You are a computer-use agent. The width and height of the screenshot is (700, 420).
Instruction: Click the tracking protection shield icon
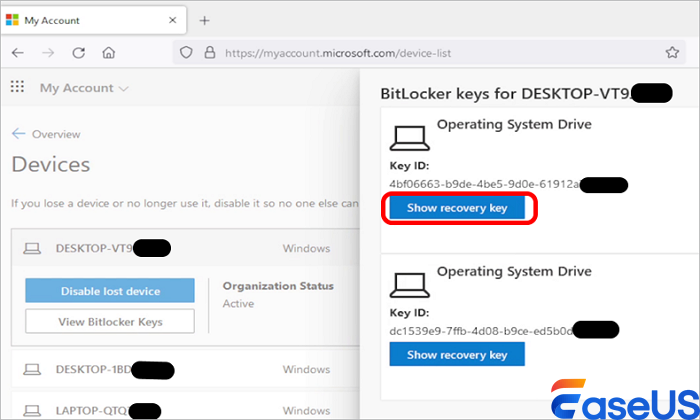[x=186, y=53]
